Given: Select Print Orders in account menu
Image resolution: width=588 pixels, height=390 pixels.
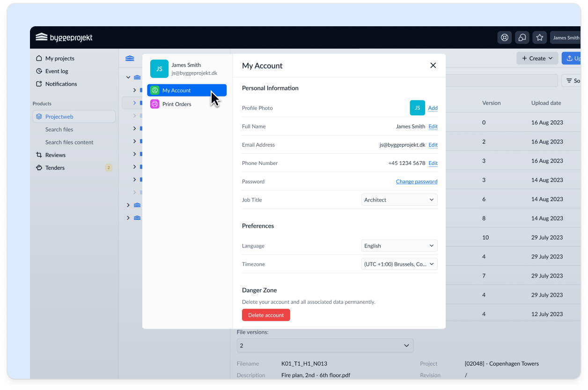Looking at the screenshot, I should click(x=176, y=104).
